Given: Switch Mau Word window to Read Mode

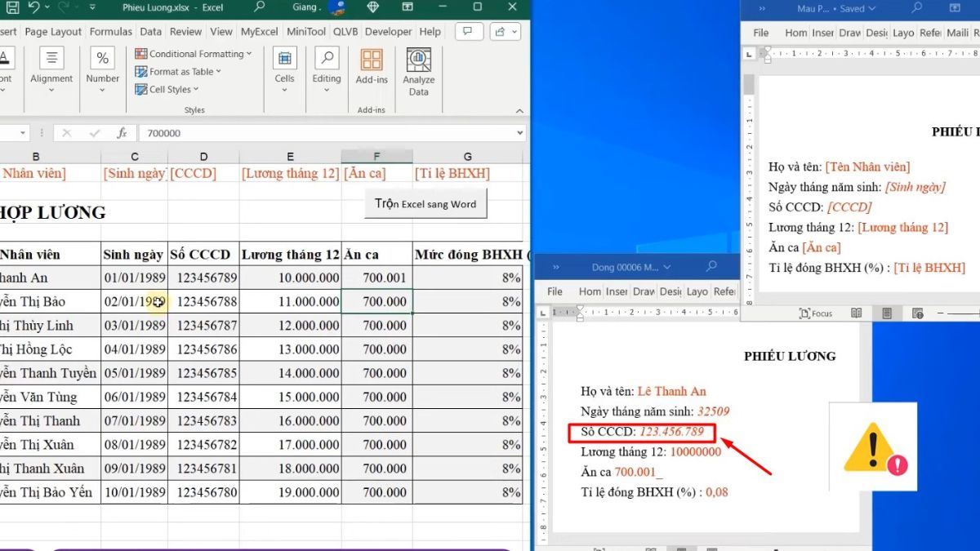Looking at the screenshot, I should tap(856, 313).
